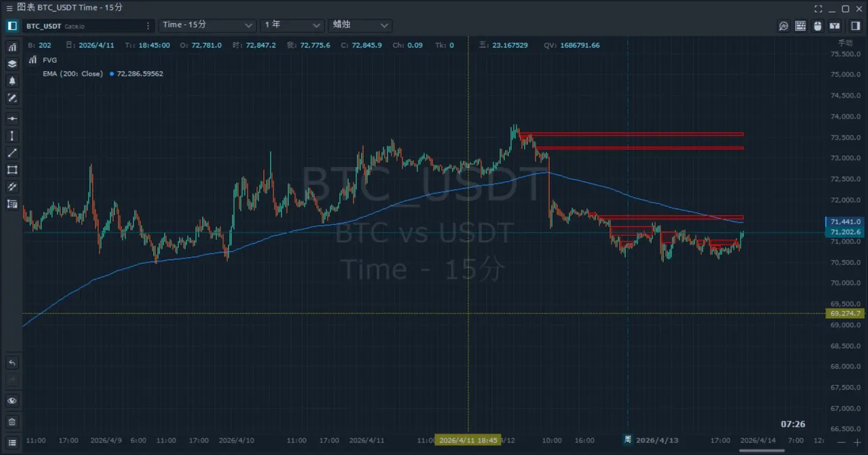Click the EMA value 72,286.59562
This screenshot has width=868, height=455.
pyautogui.click(x=140, y=74)
